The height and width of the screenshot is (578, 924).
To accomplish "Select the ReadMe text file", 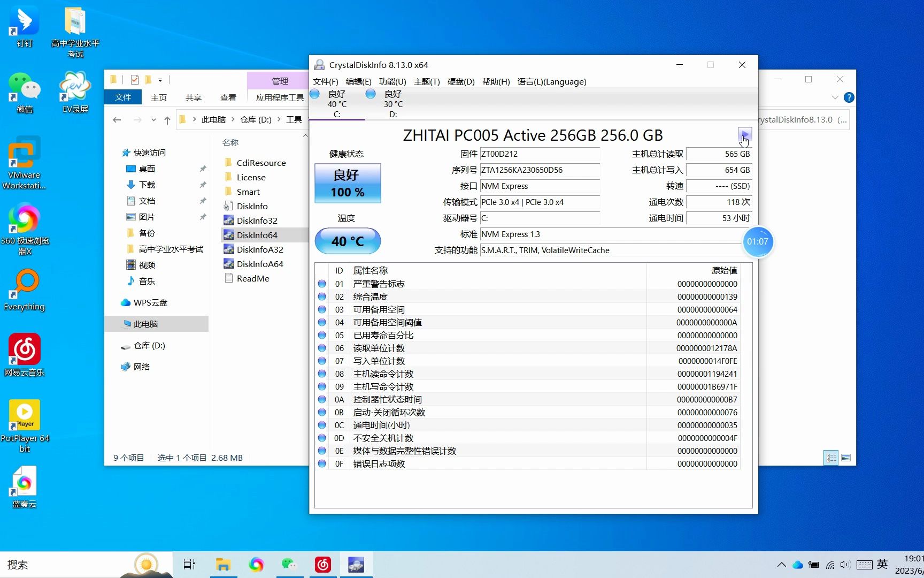I will [x=252, y=278].
